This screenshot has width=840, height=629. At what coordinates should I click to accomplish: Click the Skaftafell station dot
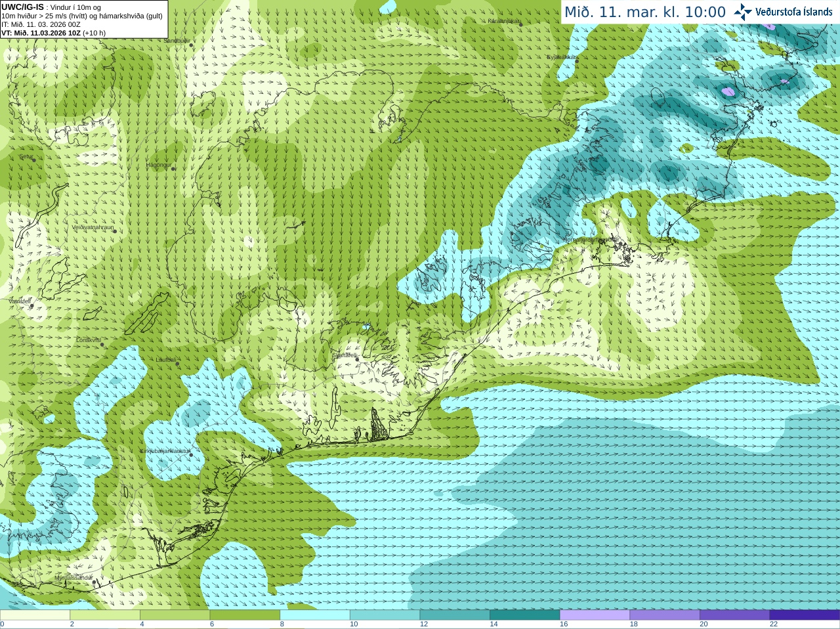[x=357, y=359]
